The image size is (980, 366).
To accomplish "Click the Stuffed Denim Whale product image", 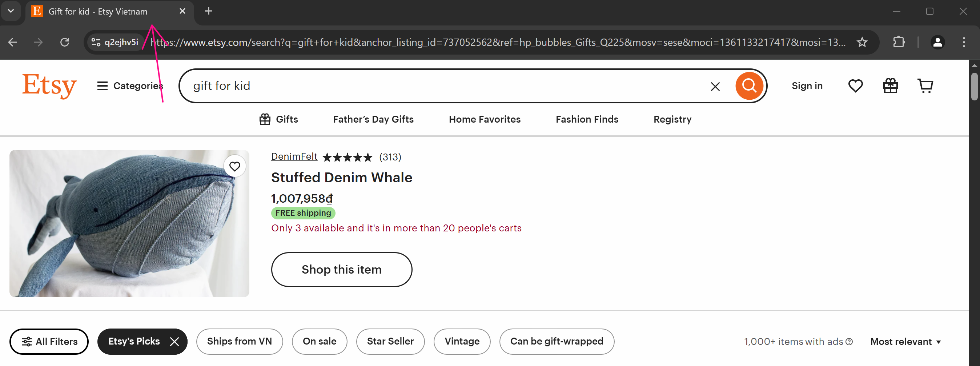I will pos(129,223).
